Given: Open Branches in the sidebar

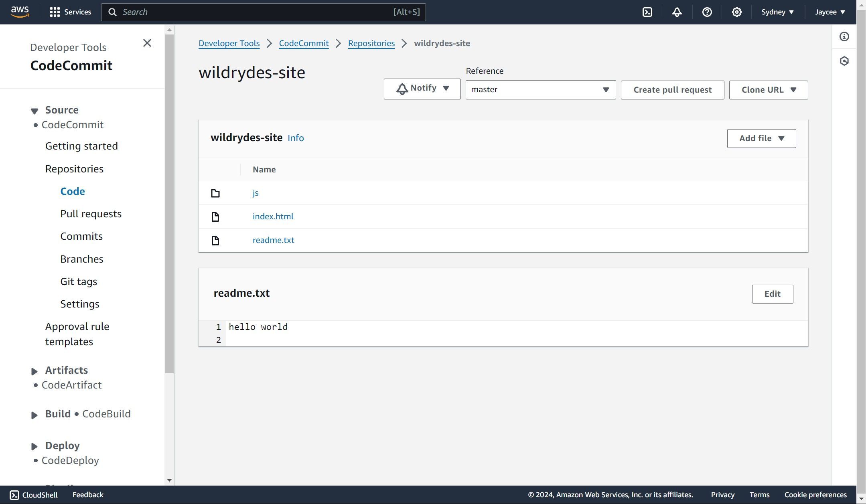Looking at the screenshot, I should point(82,259).
